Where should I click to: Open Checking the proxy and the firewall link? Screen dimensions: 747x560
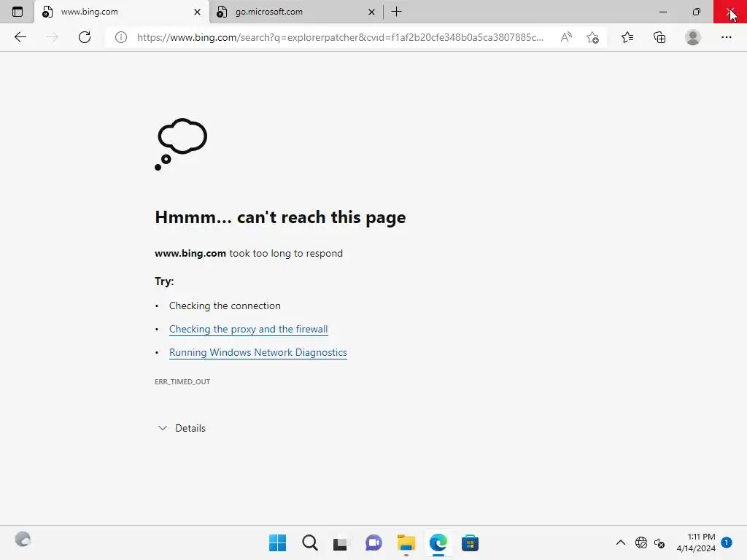coord(248,329)
